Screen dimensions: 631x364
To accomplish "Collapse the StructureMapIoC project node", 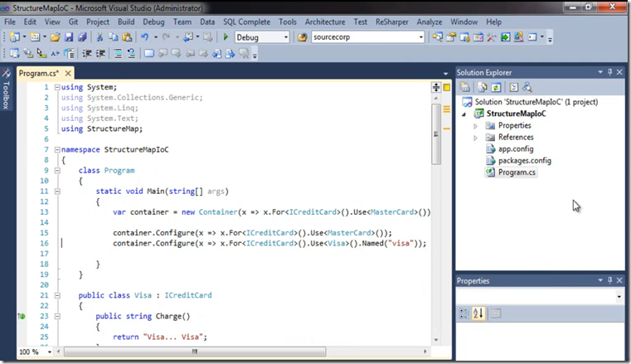I will (464, 114).
